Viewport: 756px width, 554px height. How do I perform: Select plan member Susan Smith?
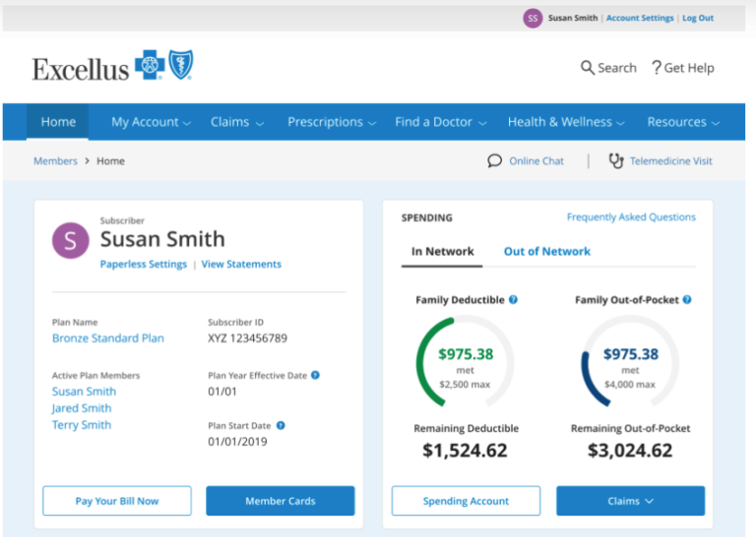tap(84, 391)
